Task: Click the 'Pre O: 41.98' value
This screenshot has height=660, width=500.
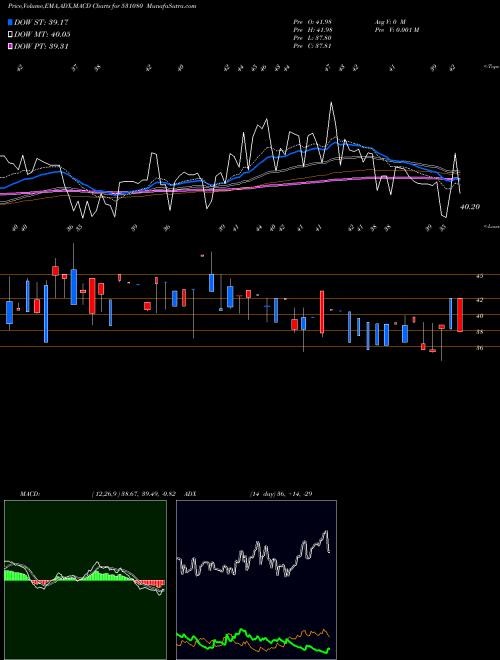Action: [x=314, y=21]
